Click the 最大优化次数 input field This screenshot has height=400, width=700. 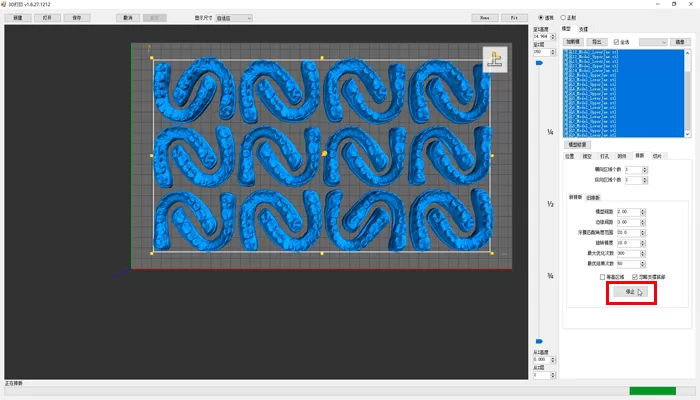pyautogui.click(x=627, y=253)
